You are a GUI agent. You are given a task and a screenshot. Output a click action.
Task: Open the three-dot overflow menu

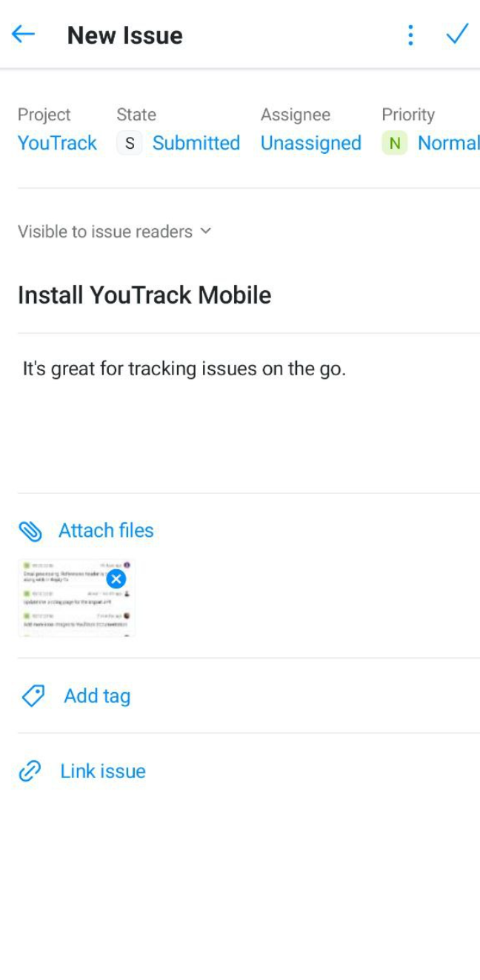[410, 34]
